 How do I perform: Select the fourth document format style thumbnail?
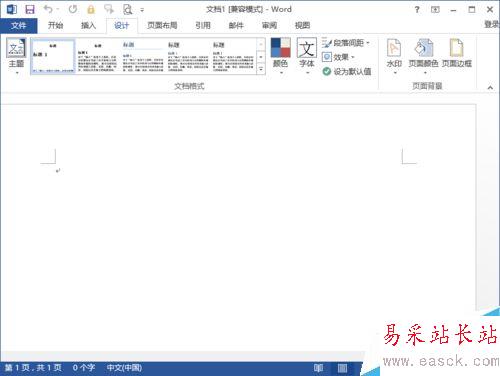[188, 56]
